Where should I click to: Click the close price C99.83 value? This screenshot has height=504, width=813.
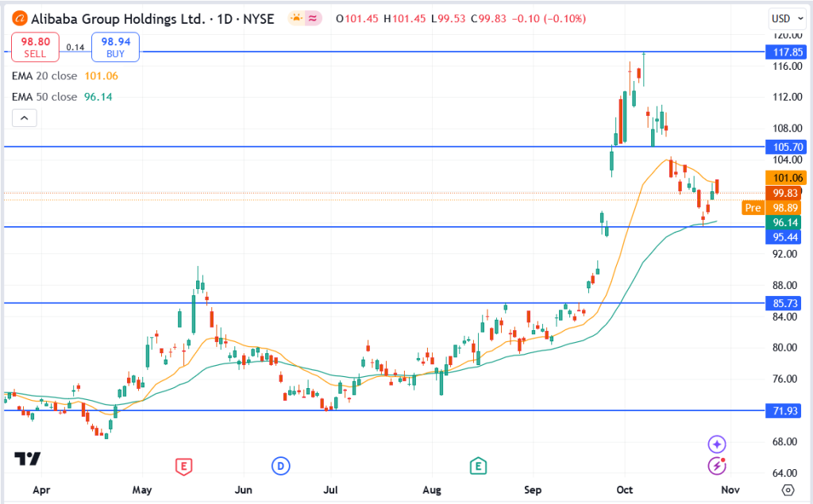pyautogui.click(x=488, y=19)
